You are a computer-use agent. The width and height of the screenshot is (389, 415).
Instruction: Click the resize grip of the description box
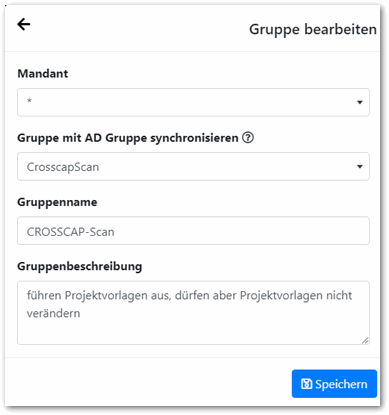coord(365,340)
